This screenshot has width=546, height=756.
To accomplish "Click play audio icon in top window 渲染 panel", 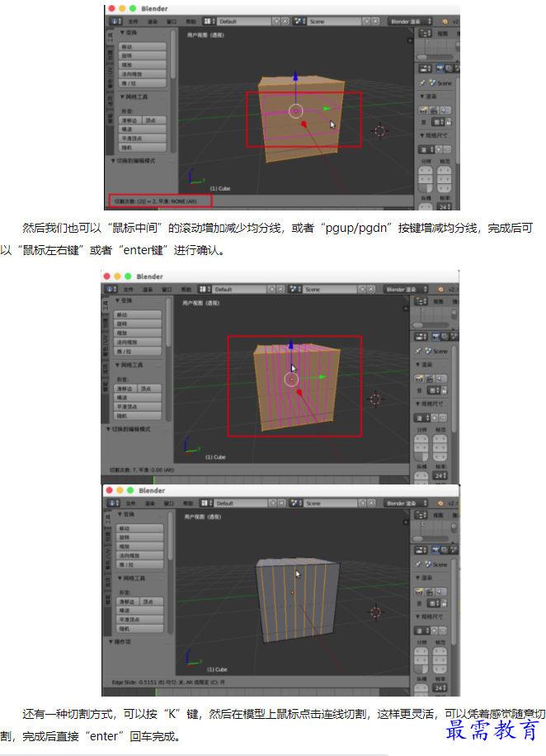I will (x=445, y=111).
